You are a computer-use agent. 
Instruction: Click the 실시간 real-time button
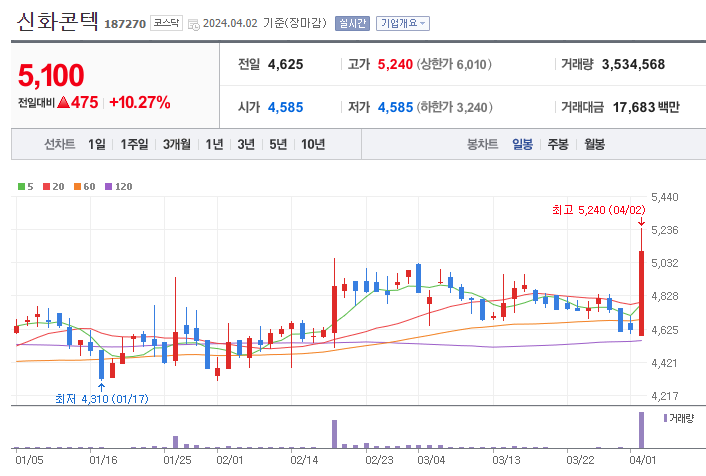coord(352,23)
